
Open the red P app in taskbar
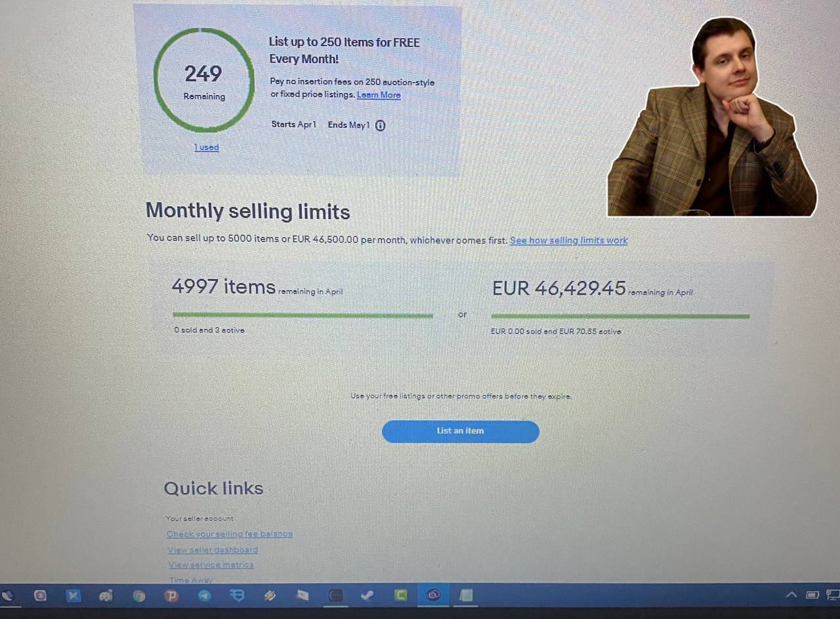pyautogui.click(x=172, y=595)
